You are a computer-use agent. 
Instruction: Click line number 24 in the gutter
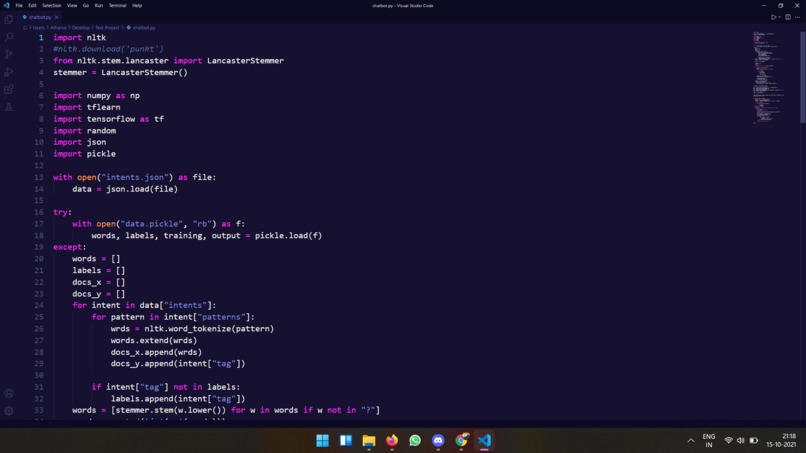tap(39, 305)
